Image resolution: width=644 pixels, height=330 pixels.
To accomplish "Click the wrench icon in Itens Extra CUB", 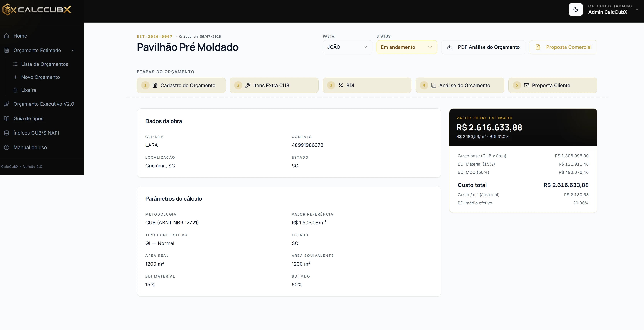I will pyautogui.click(x=248, y=85).
